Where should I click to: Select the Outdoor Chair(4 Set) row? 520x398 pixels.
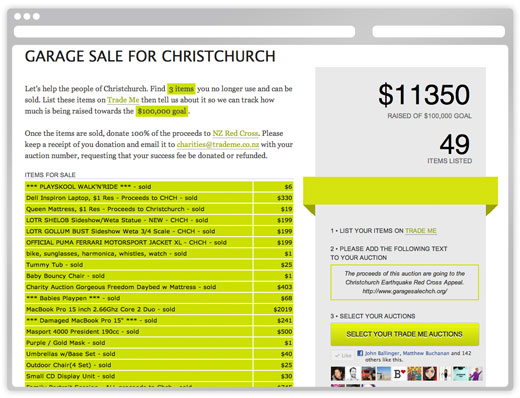[159, 365]
